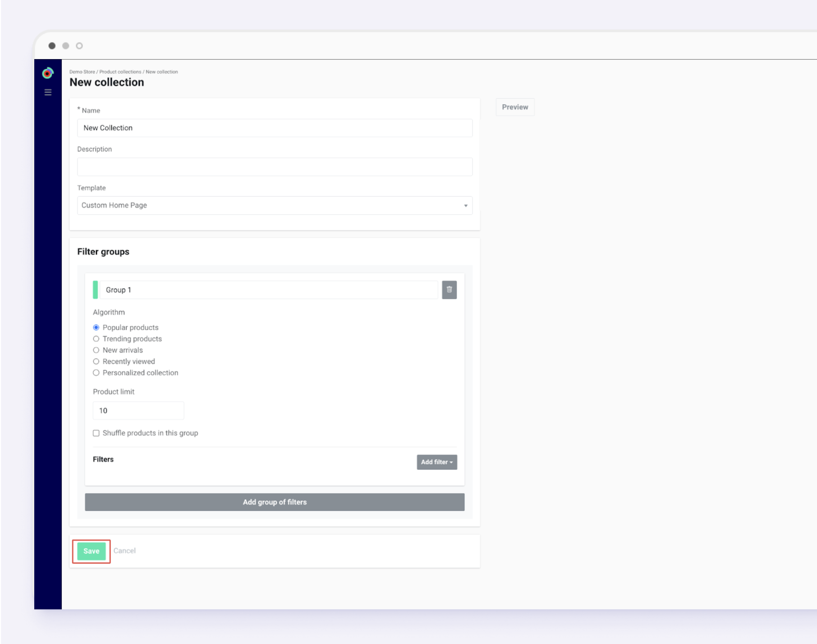Select Personalized collection algorithm
The image size is (817, 644).
pyautogui.click(x=96, y=373)
